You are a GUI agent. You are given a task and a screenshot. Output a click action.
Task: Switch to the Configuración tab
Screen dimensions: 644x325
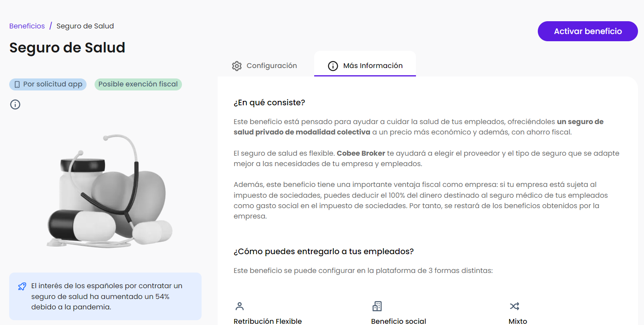tap(264, 66)
